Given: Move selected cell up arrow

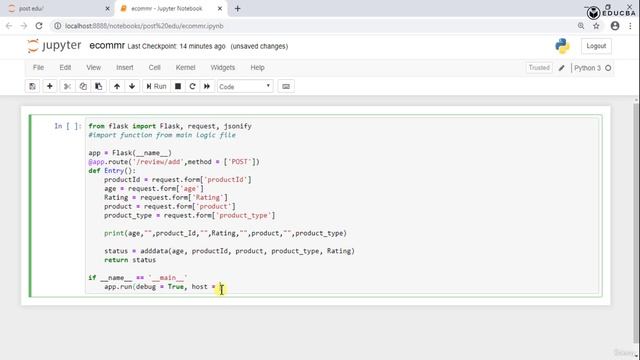Looking at the screenshot, I should (117, 87).
